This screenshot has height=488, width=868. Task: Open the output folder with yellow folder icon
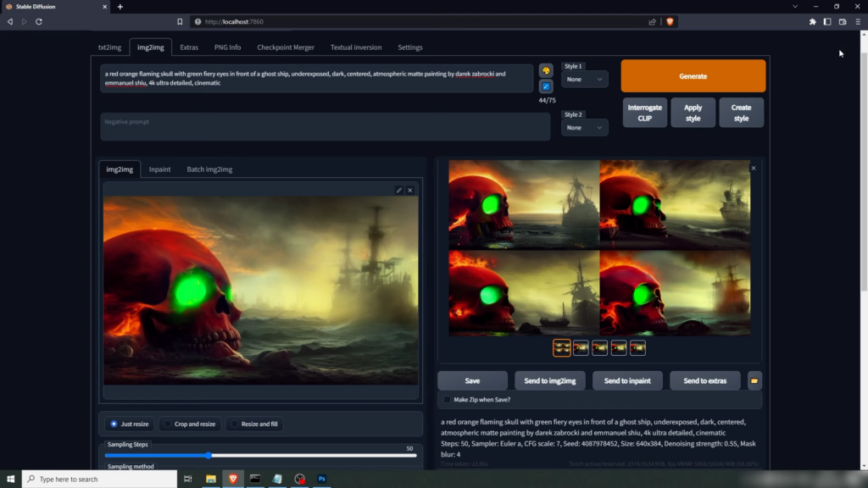click(754, 381)
